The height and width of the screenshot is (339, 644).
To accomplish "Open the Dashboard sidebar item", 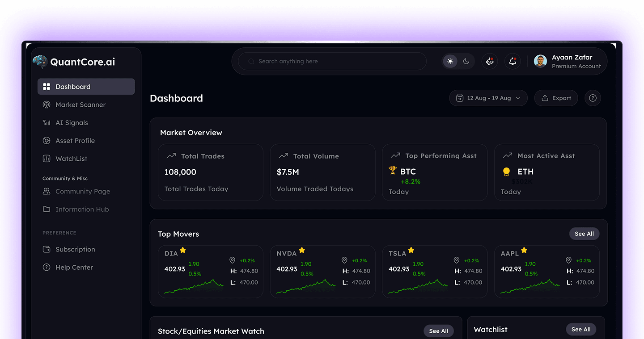I will click(x=86, y=87).
